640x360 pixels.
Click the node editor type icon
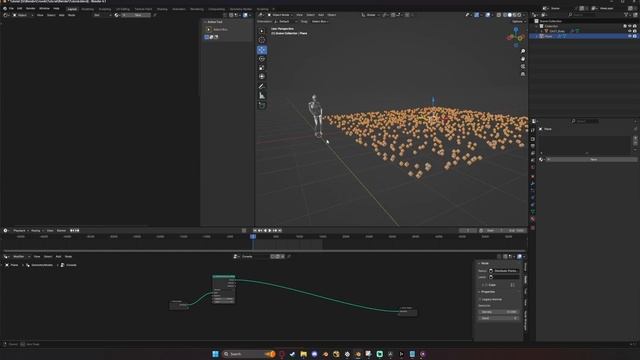pyautogui.click(x=6, y=256)
